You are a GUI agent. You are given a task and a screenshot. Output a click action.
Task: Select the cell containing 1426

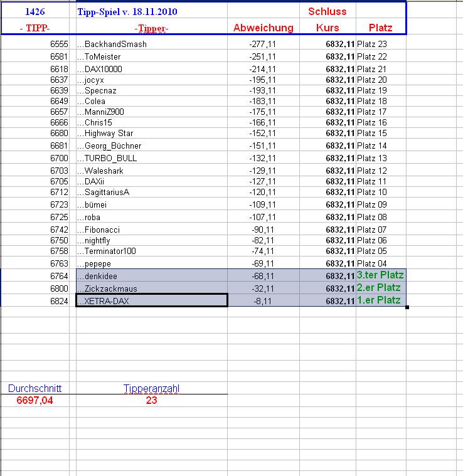(x=35, y=11)
